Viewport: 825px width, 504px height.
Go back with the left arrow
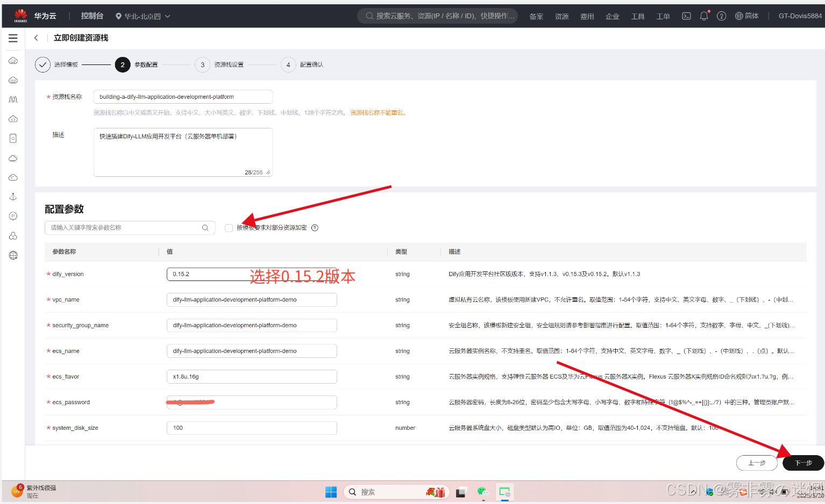click(x=36, y=38)
